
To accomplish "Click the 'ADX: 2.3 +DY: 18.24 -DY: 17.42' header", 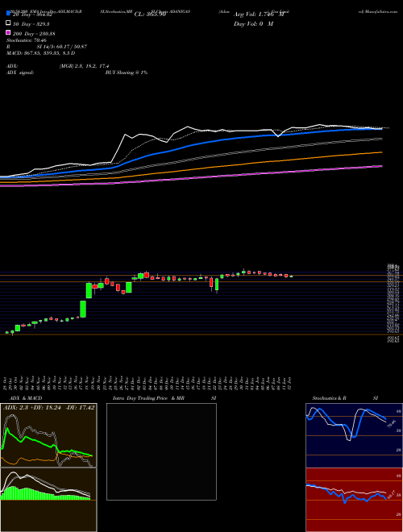I will [x=49, y=408].
